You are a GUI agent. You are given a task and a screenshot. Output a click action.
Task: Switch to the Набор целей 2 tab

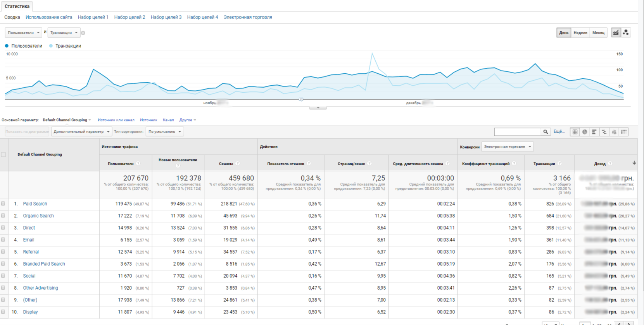click(x=129, y=17)
